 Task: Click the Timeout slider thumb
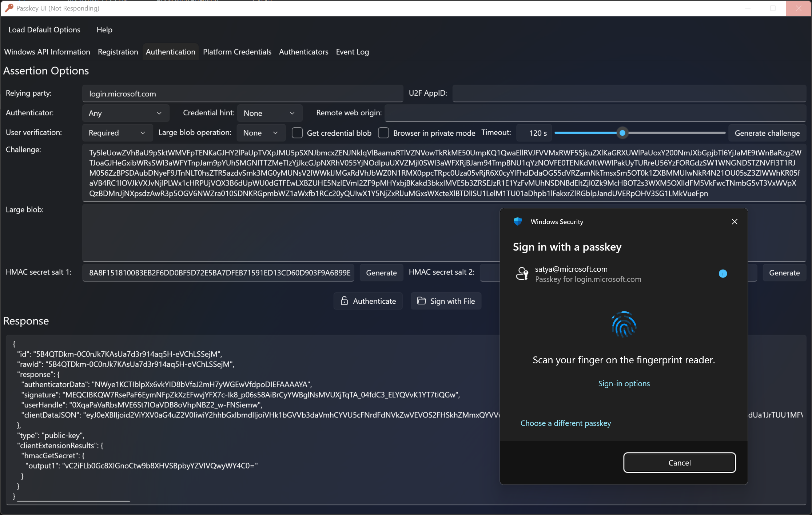[x=622, y=133]
